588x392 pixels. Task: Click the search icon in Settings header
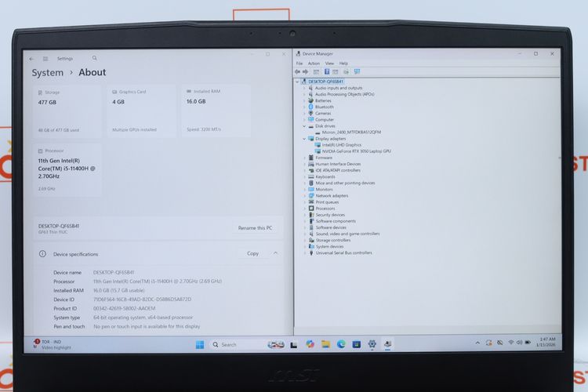95,58
